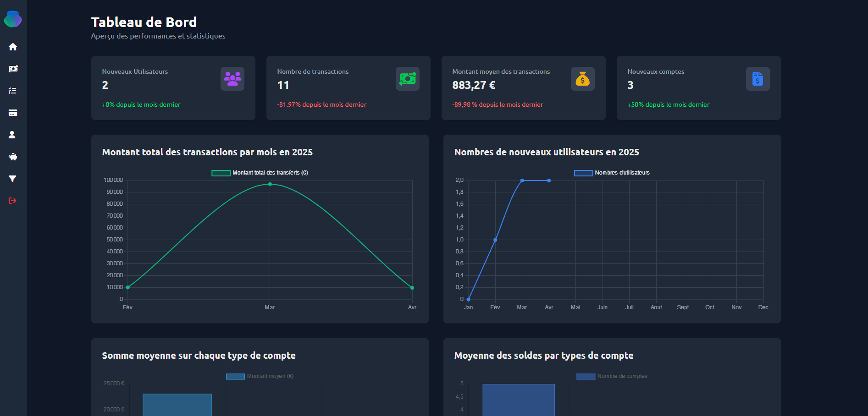Click the purple users icon on Nouveaux Utilisateurs card
Viewport: 868px width, 416px height.
[232, 79]
